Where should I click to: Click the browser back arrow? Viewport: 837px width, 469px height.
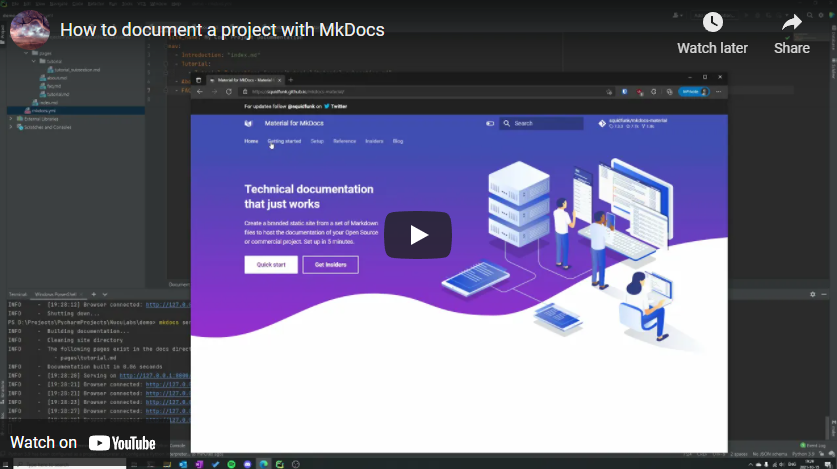(x=200, y=92)
